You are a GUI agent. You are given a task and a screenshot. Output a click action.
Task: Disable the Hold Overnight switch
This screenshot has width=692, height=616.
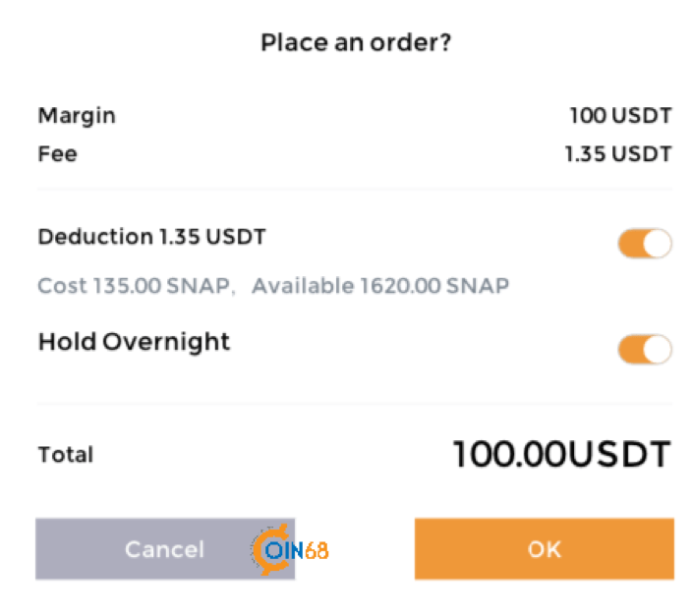(645, 349)
